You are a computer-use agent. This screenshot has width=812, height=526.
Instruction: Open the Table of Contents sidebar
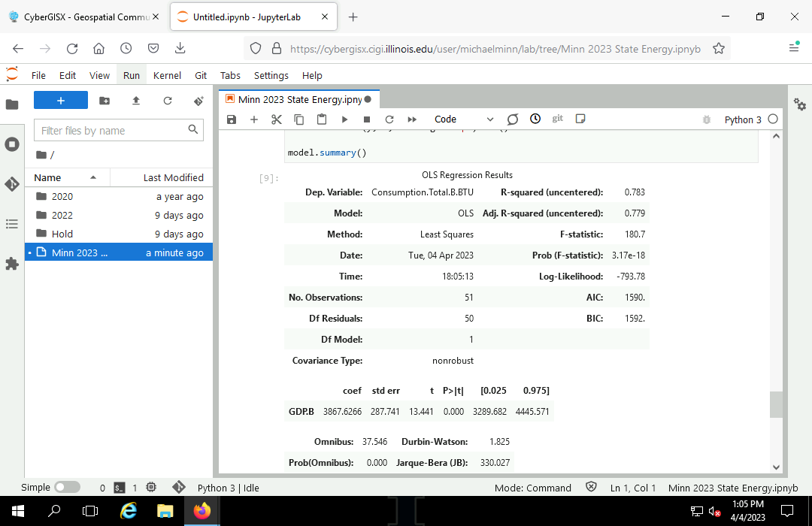pyautogui.click(x=12, y=224)
